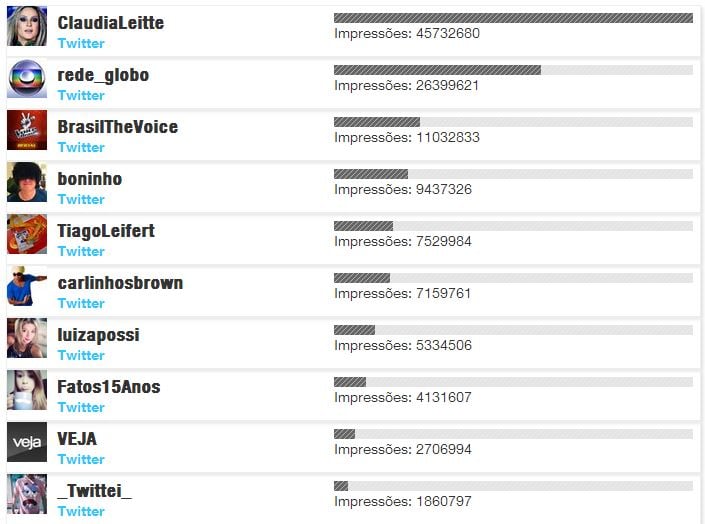Open the luizapossi username link
This screenshot has height=524, width=705.
(98, 335)
